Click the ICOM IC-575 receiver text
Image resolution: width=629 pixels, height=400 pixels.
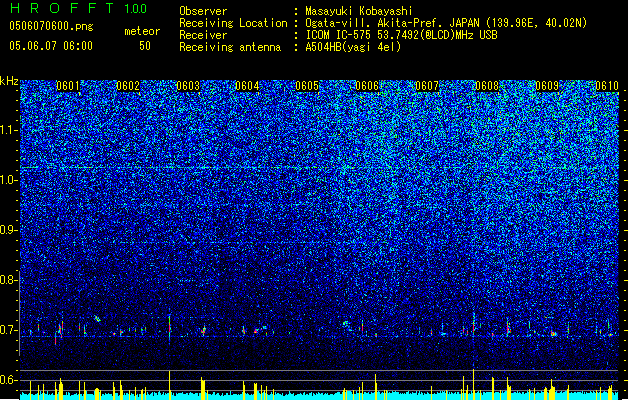coord(401,35)
